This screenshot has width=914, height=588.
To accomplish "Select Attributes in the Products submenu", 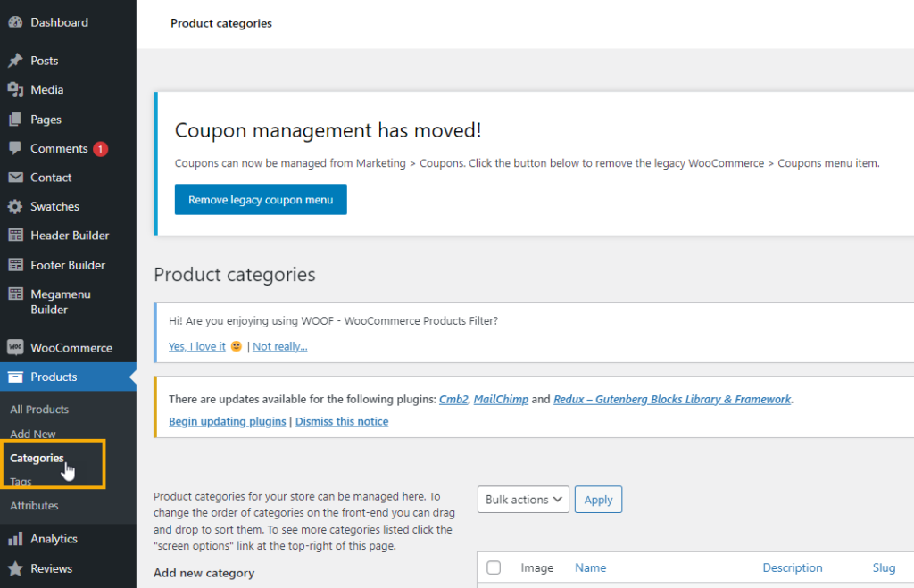I will [34, 506].
